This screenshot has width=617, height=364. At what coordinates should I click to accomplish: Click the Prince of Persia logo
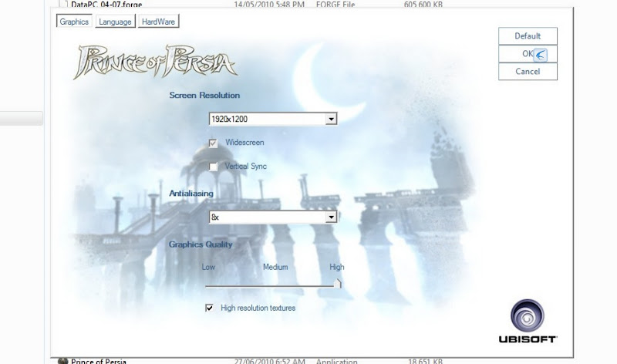[156, 62]
